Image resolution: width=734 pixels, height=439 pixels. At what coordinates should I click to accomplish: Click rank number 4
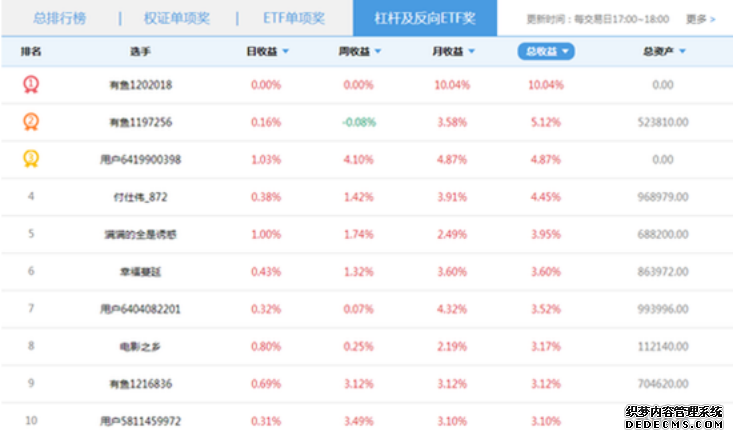pos(31,197)
